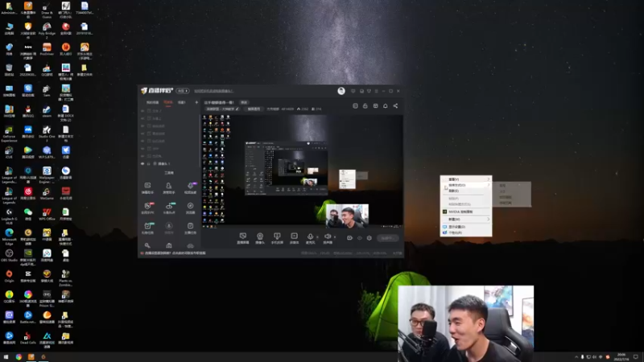Choose Refresh in the desktop context menu
This screenshot has height=362, width=644.
click(x=466, y=191)
